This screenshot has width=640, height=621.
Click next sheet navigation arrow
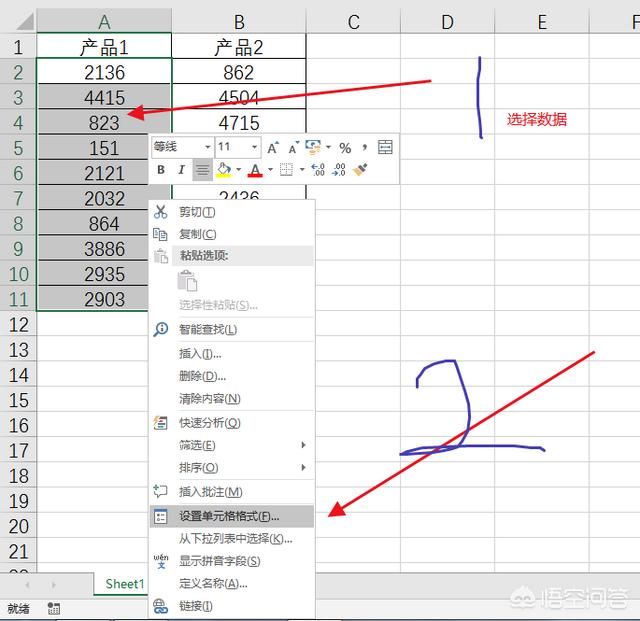coord(53,585)
